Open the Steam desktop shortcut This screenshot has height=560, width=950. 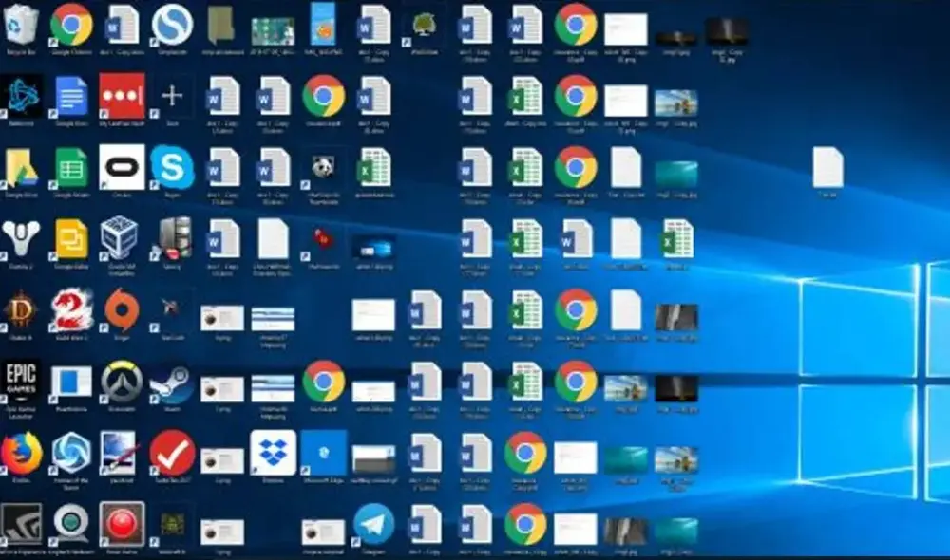tap(172, 381)
